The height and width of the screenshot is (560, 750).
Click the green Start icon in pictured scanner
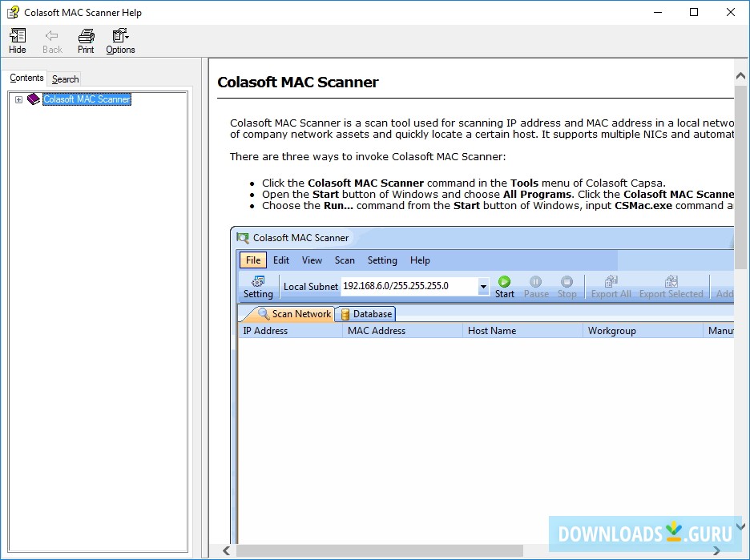(504, 281)
